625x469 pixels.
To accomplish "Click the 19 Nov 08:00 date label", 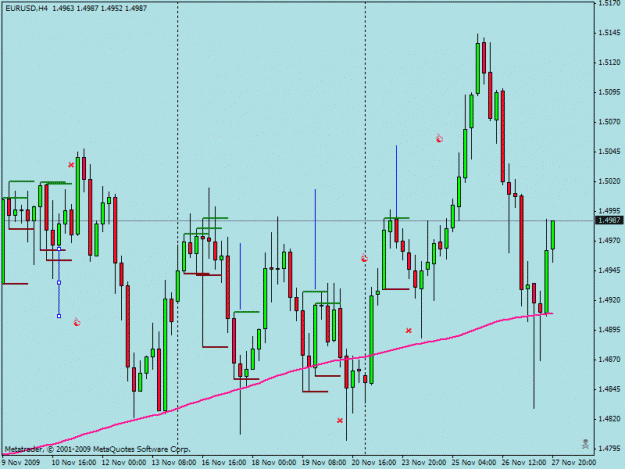I will [324, 462].
